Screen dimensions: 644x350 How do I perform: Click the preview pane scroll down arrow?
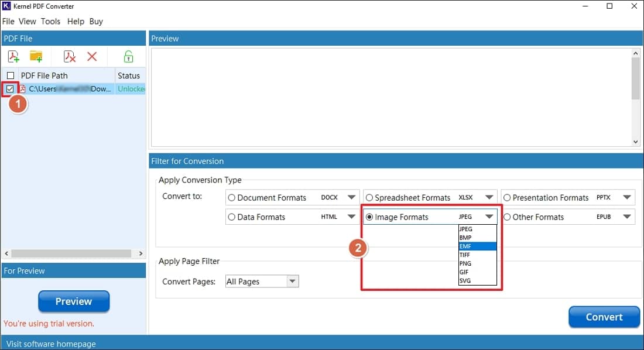click(635, 142)
